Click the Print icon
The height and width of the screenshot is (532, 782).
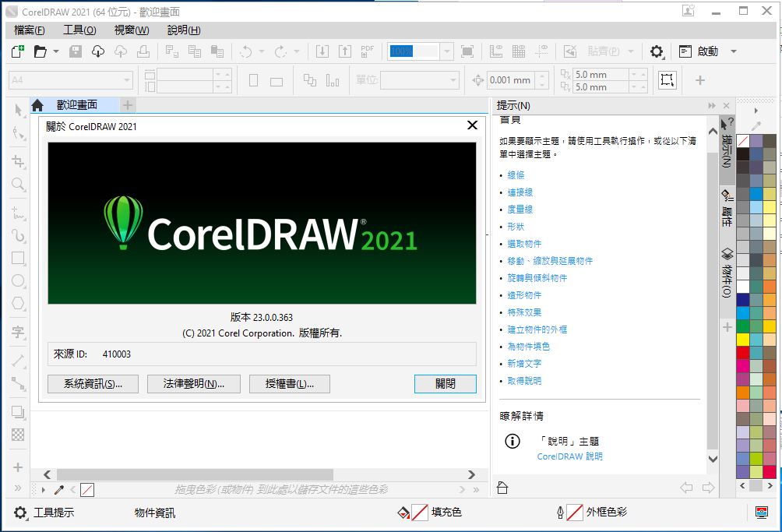pos(143,51)
